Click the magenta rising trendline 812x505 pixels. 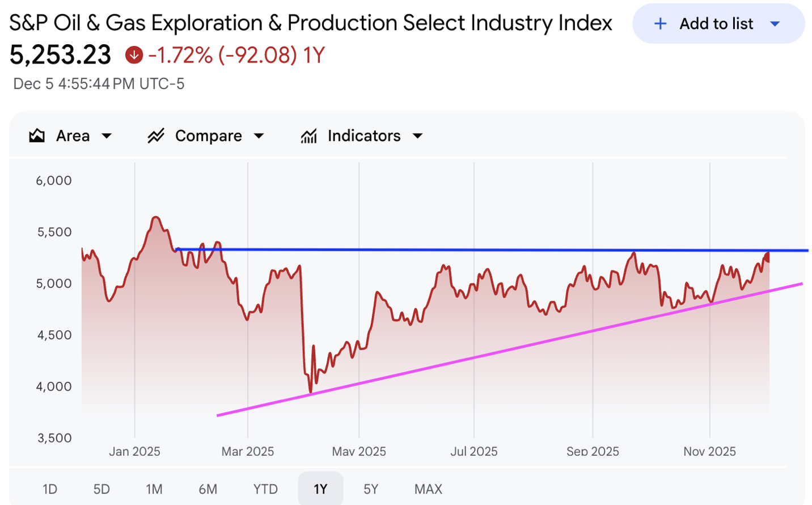[510, 348]
